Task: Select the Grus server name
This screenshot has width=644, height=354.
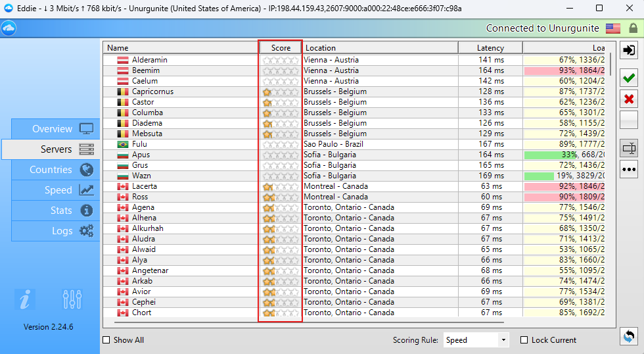Action: (x=140, y=165)
